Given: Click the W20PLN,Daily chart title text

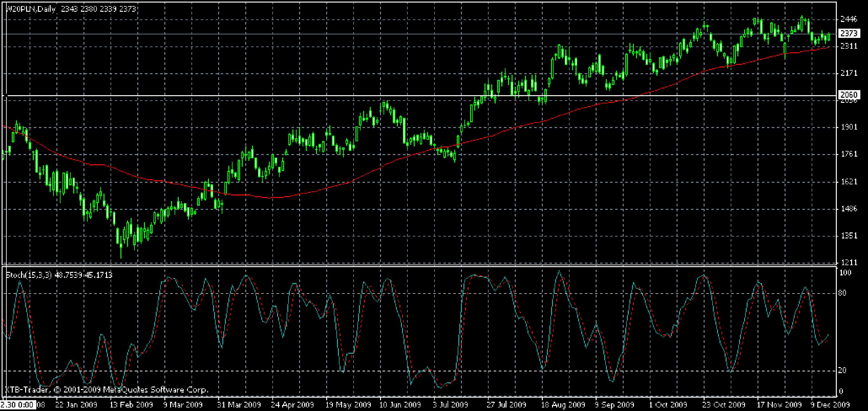Looking at the screenshot, I should 31,9.
